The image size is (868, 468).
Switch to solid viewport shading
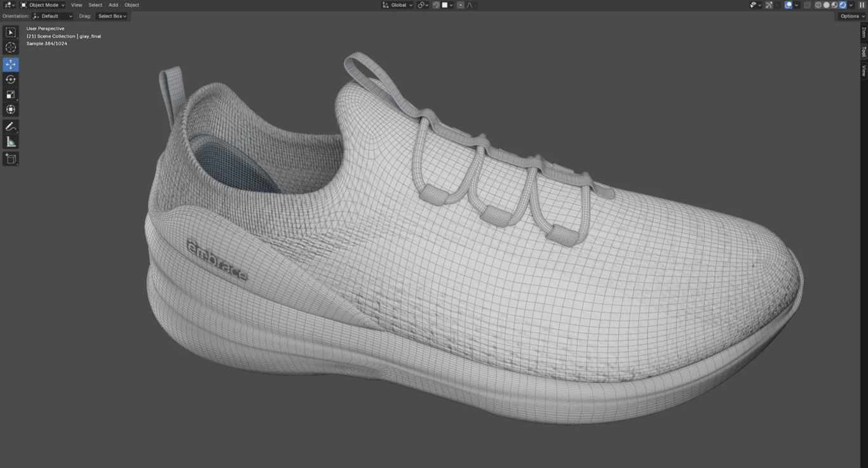click(826, 5)
